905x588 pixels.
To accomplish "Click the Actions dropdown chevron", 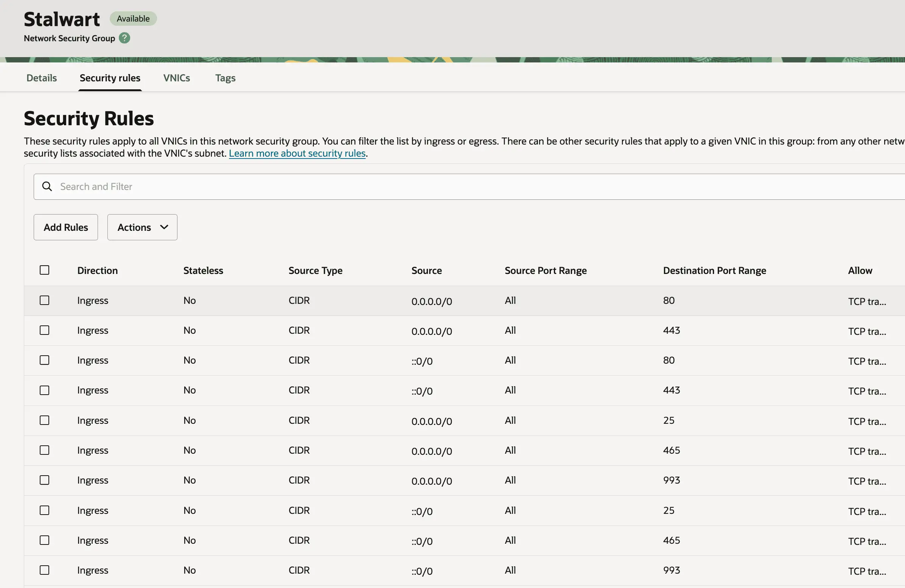I will [x=164, y=227].
